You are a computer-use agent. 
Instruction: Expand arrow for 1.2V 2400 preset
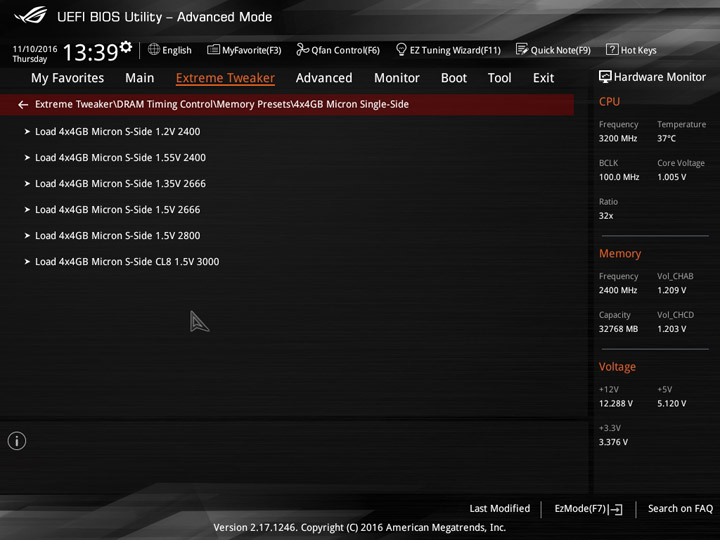[27, 132]
